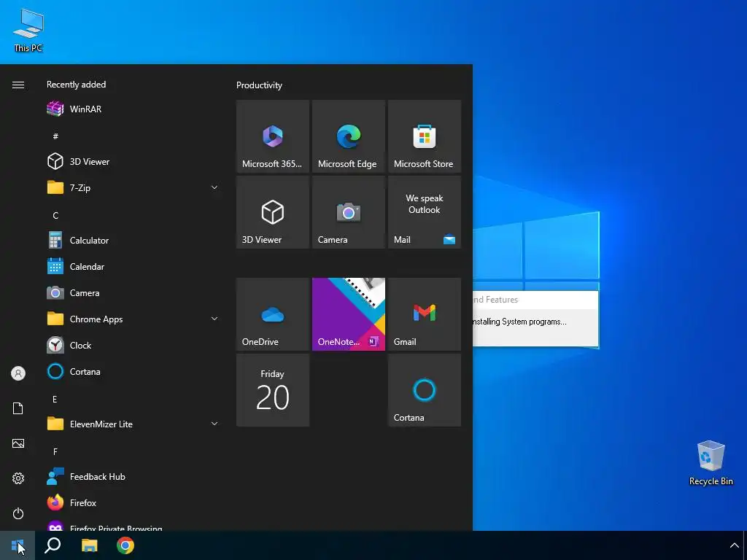The width and height of the screenshot is (747, 560).
Task: Open the Microsoft 365 tile
Action: 273,136
